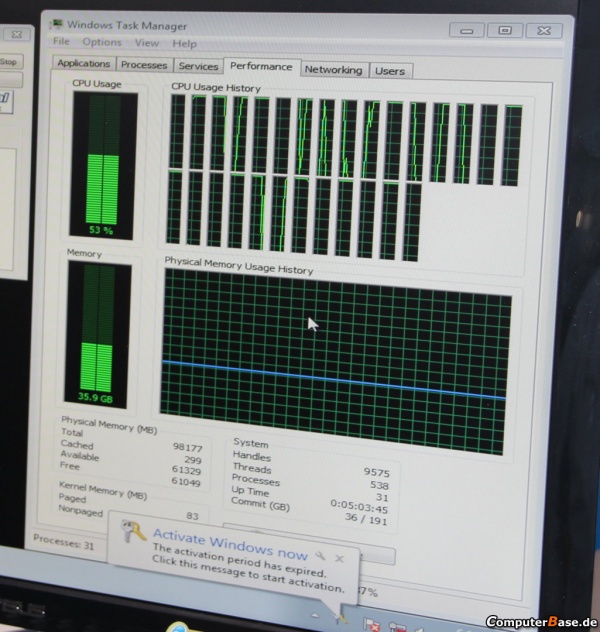600x632 pixels.
Task: Click the Handles value 9575
Action: 376,472
